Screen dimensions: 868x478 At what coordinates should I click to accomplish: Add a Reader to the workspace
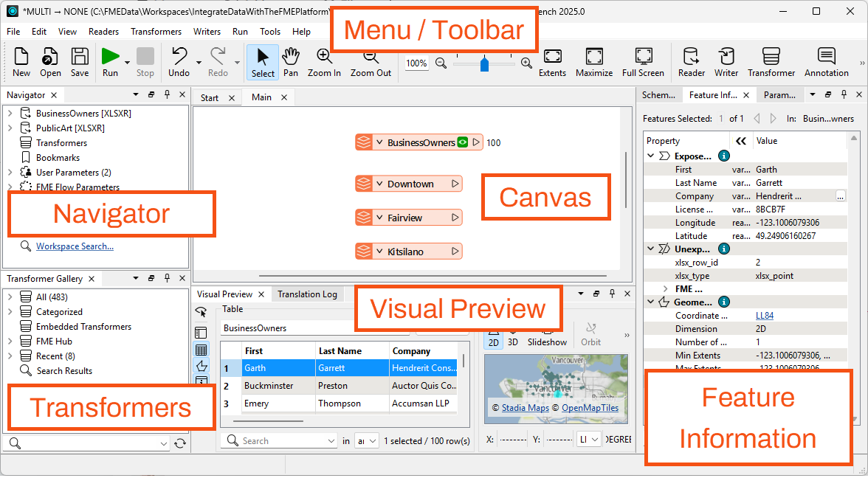click(691, 62)
